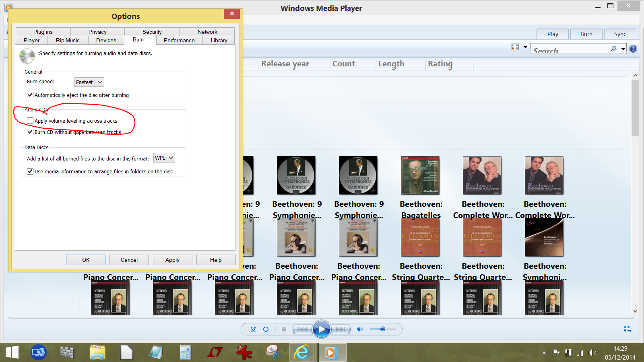Click the Action Center flag tray icon
The width and height of the screenshot is (644, 362).
tap(556, 353)
